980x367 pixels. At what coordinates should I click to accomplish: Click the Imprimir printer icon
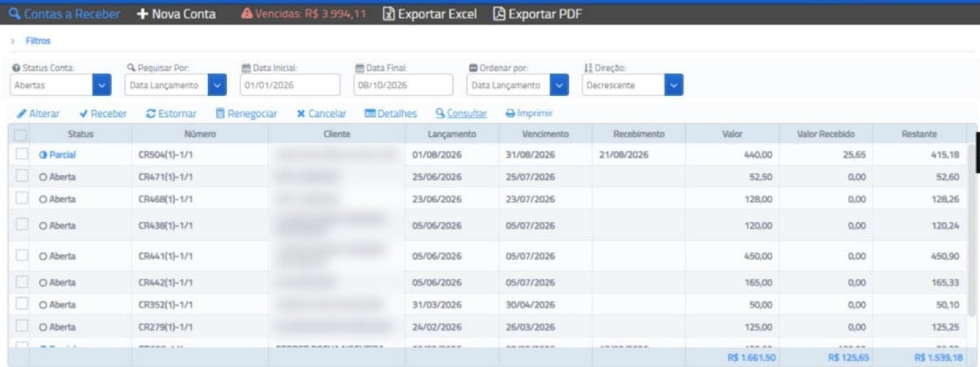pyautogui.click(x=511, y=114)
